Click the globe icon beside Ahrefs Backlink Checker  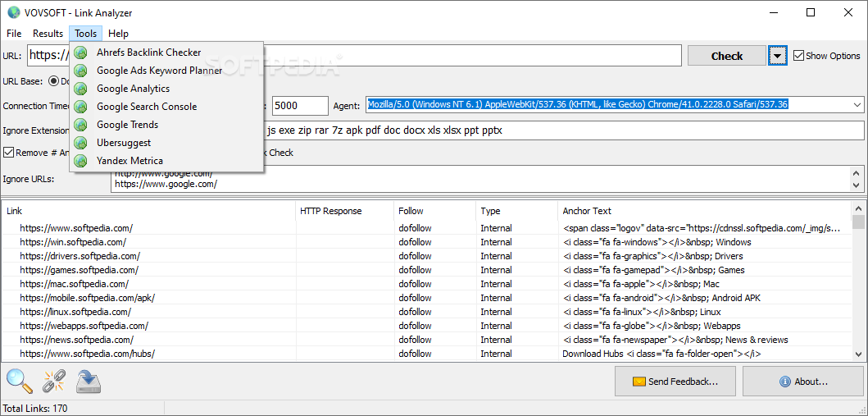pos(81,53)
